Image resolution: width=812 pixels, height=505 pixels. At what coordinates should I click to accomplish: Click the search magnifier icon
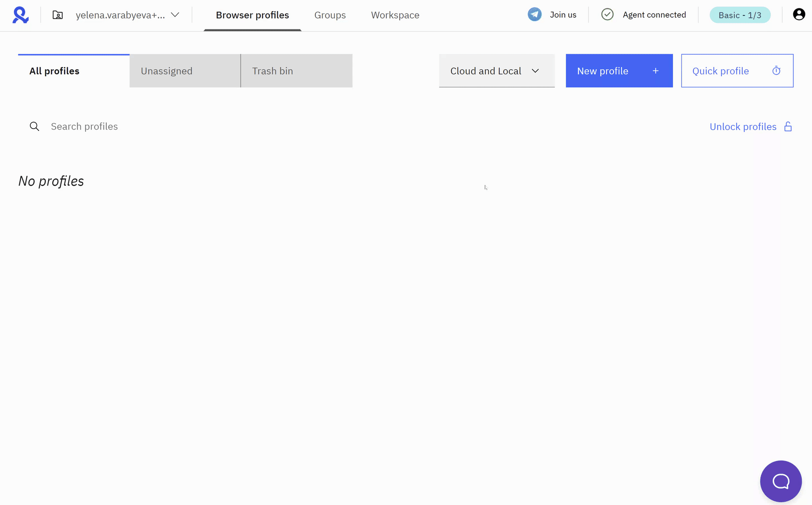tap(34, 126)
